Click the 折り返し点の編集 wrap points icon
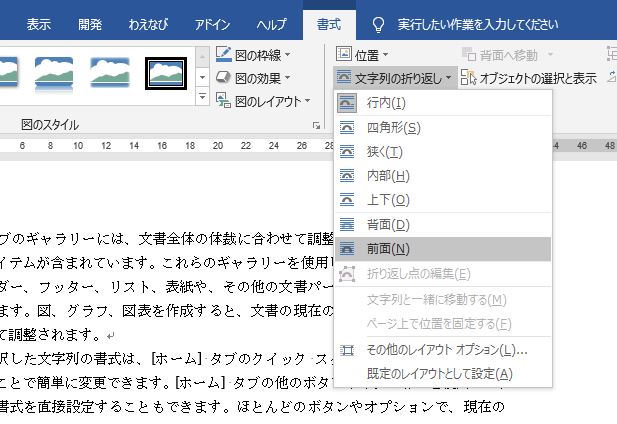The image size is (617, 424). pyautogui.click(x=347, y=274)
